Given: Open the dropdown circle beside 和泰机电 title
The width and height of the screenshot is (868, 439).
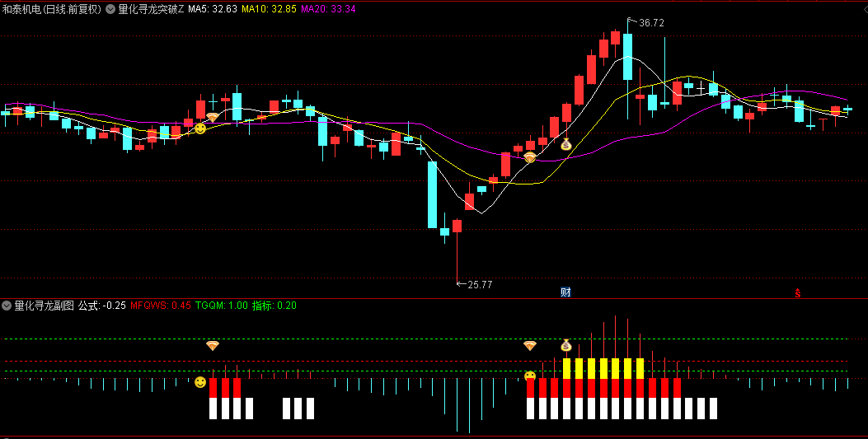Looking at the screenshot, I should tap(110, 9).
